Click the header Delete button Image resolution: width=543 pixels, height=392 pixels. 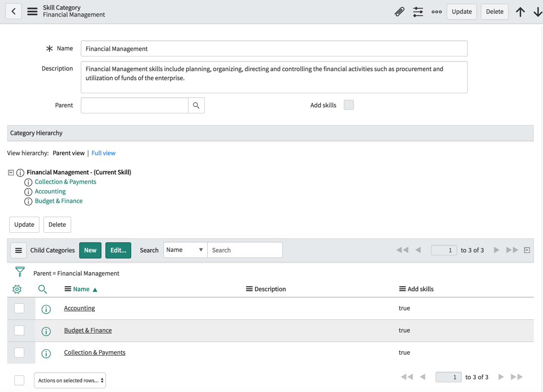tap(495, 12)
